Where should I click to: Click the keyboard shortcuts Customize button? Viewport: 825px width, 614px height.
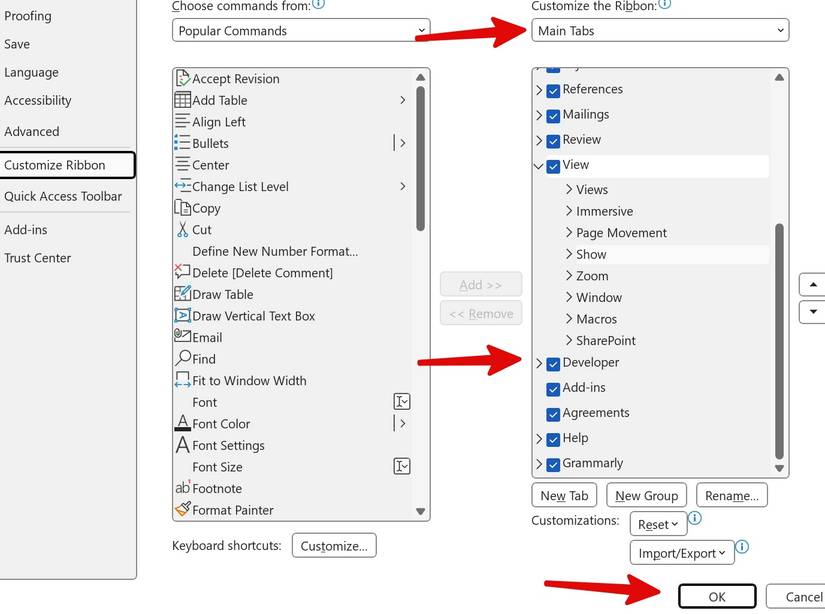click(334, 546)
